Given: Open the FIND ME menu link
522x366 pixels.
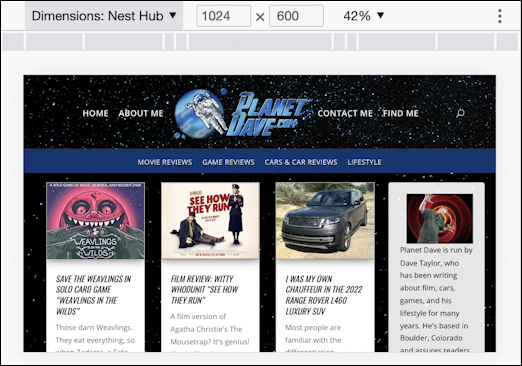Looking at the screenshot, I should tap(400, 113).
